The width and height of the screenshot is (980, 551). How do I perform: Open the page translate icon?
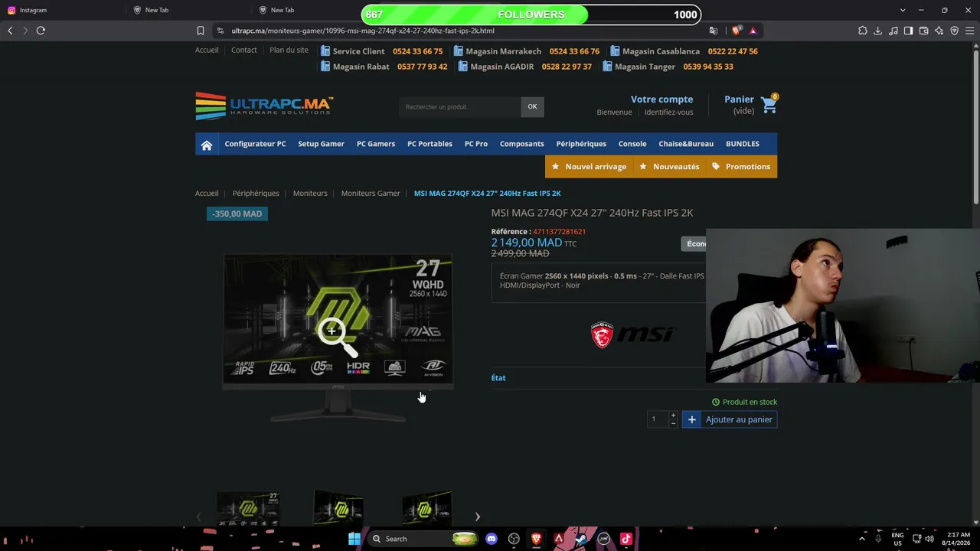[x=714, y=31]
